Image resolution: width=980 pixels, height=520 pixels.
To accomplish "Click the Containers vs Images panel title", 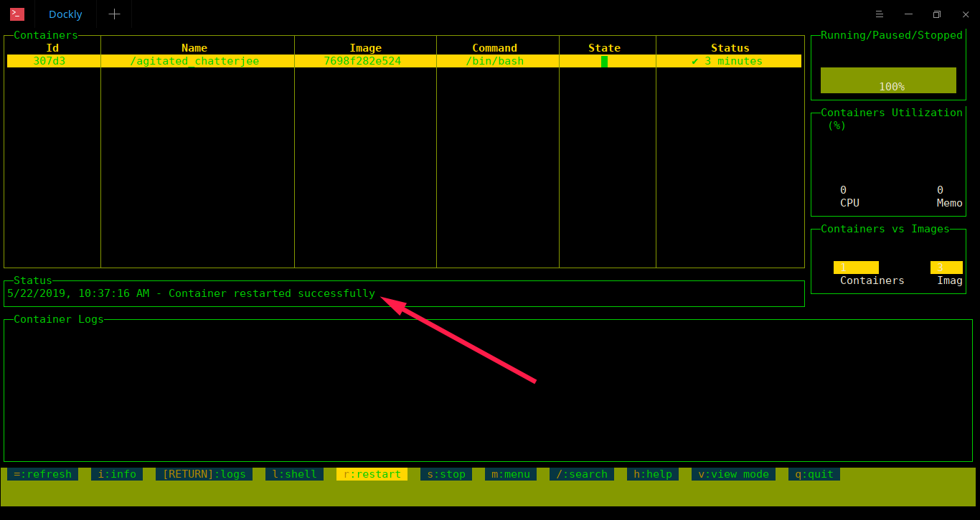I will click(x=885, y=229).
